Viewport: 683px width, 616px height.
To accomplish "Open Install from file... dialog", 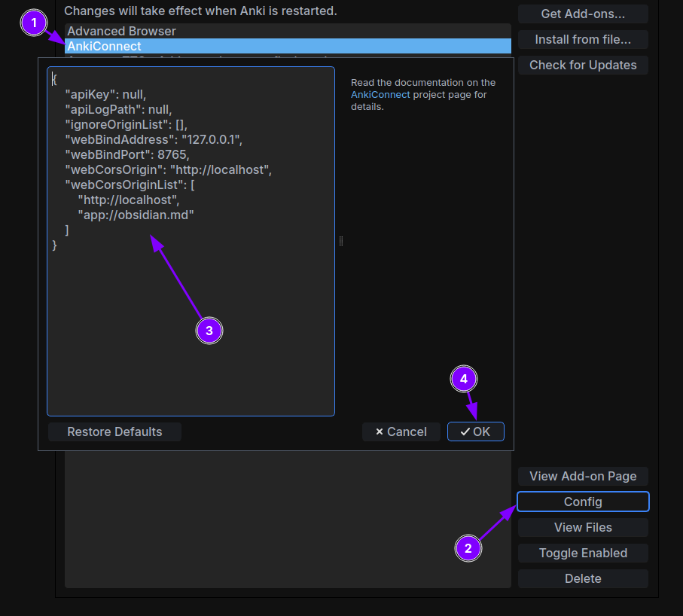I will 582,40.
